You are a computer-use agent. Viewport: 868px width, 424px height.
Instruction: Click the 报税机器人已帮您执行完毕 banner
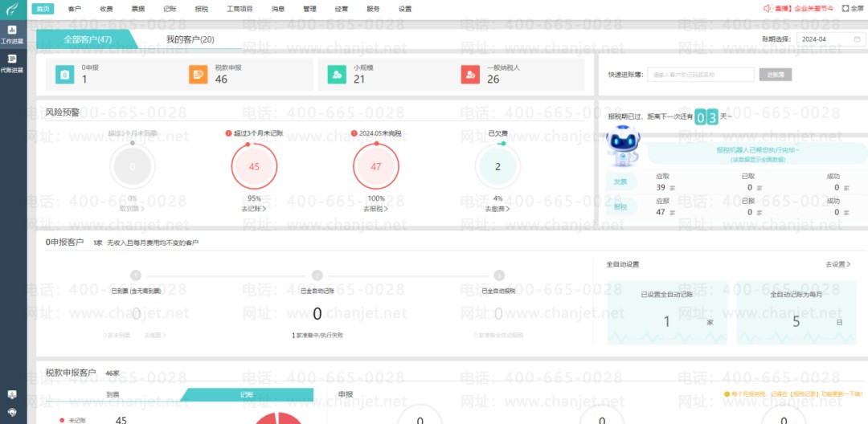pyautogui.click(x=758, y=153)
